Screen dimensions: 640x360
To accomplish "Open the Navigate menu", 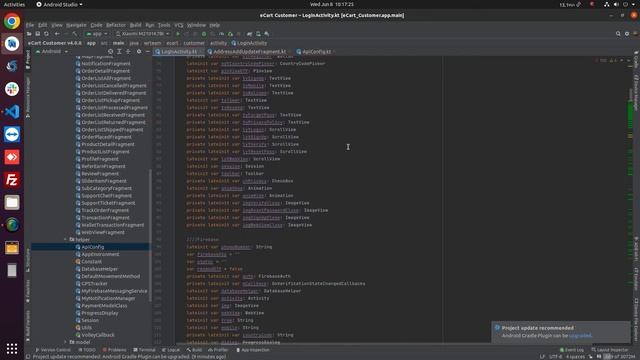I will 76,25.
